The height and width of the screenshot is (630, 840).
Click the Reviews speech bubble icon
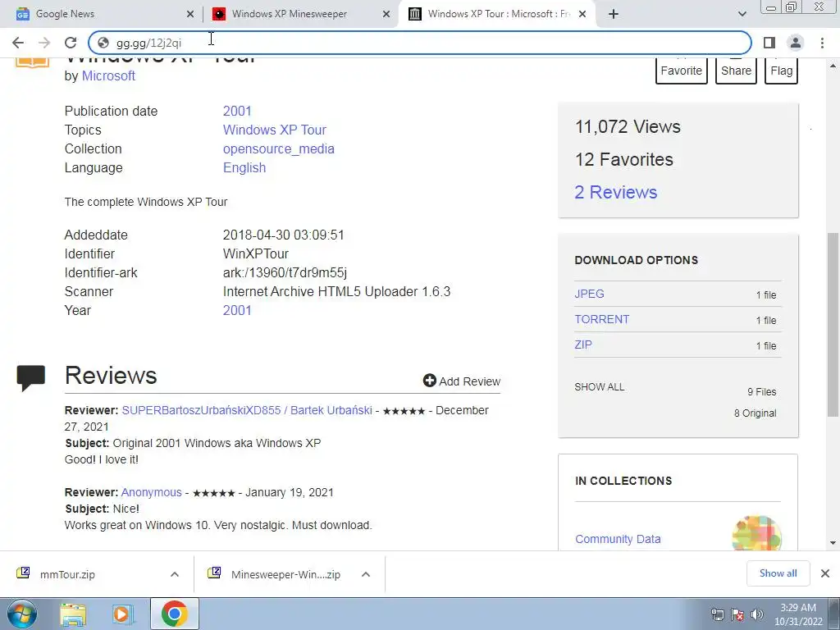tap(31, 378)
